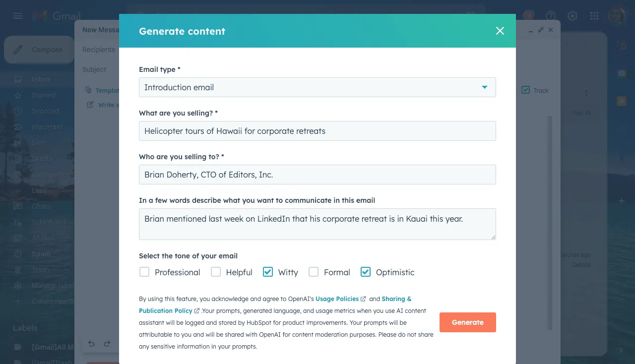Click the Generate button
Image resolution: width=635 pixels, height=364 pixels.
pyautogui.click(x=467, y=322)
